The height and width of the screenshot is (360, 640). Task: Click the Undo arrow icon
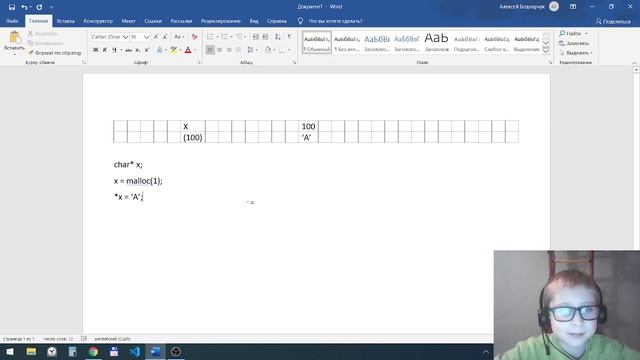[x=24, y=7]
